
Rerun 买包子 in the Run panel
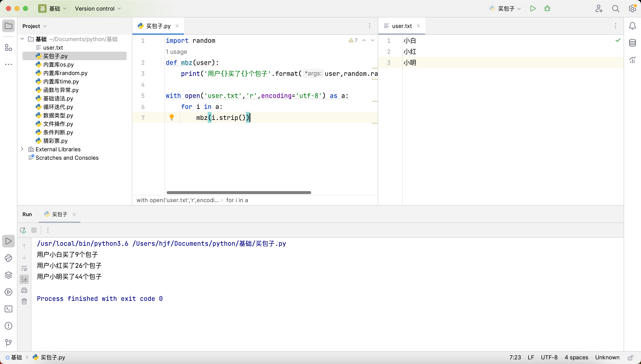pyautogui.click(x=23, y=230)
